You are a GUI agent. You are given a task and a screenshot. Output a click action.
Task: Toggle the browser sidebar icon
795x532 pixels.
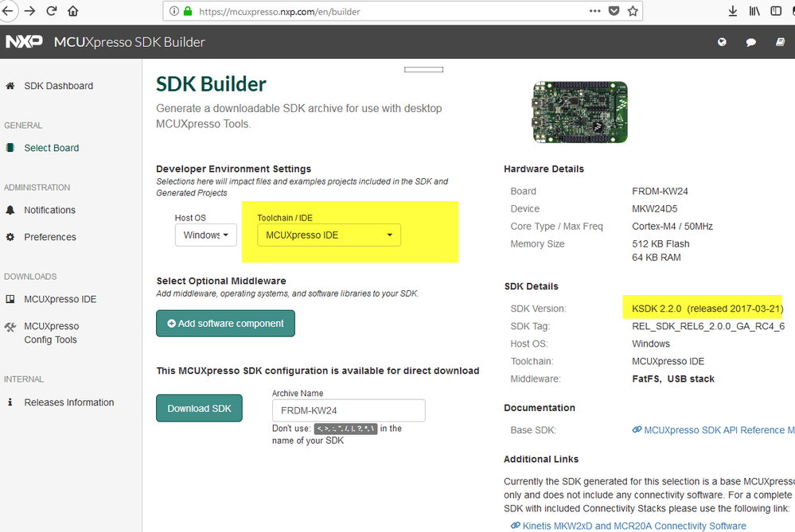click(x=776, y=10)
